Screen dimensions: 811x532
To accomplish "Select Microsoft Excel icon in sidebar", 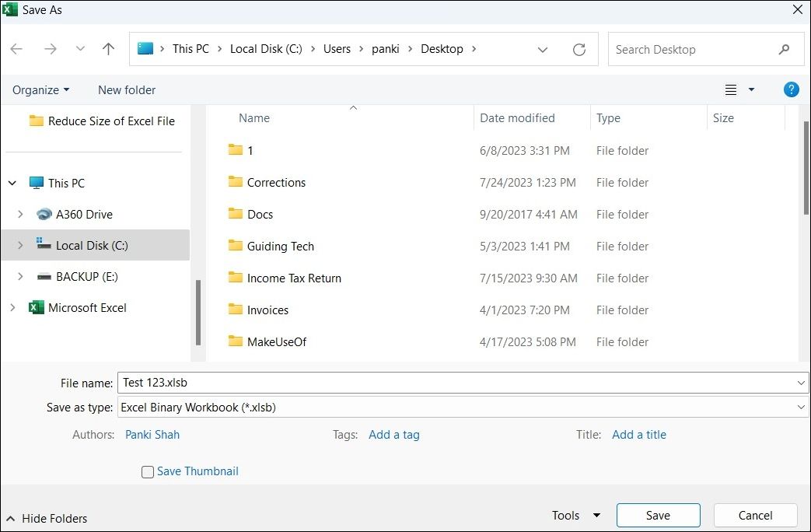I will [x=36, y=308].
